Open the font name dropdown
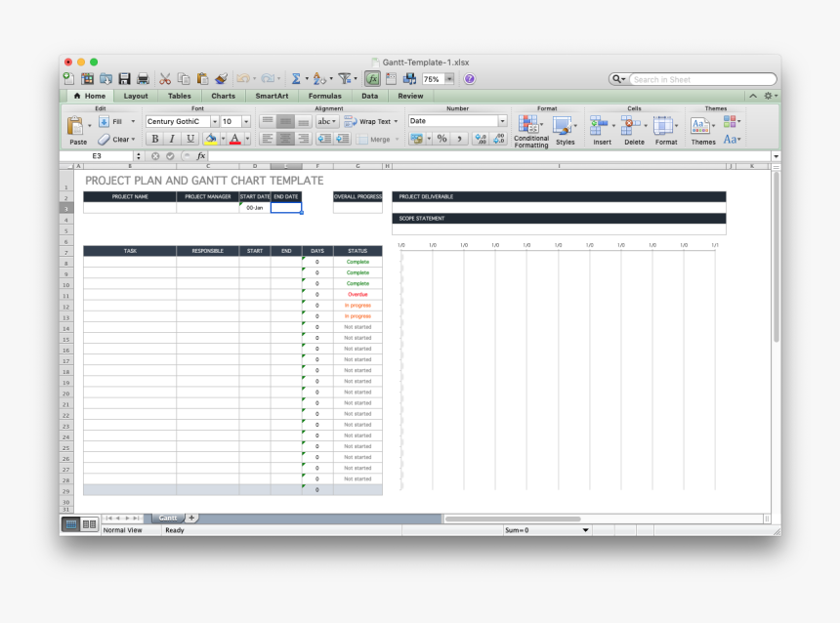 [x=214, y=122]
